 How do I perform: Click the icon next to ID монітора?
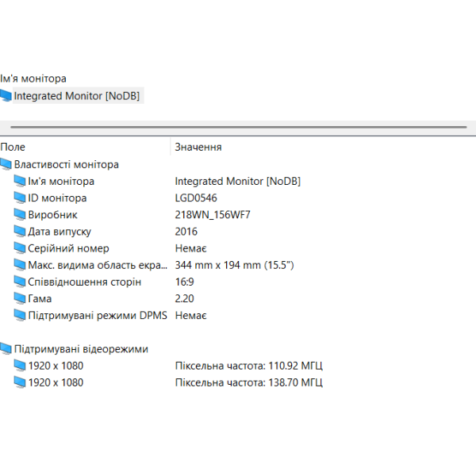[20, 198]
